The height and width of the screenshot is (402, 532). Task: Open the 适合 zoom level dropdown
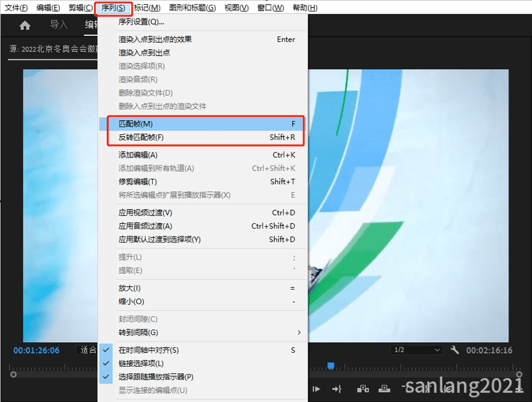point(87,350)
